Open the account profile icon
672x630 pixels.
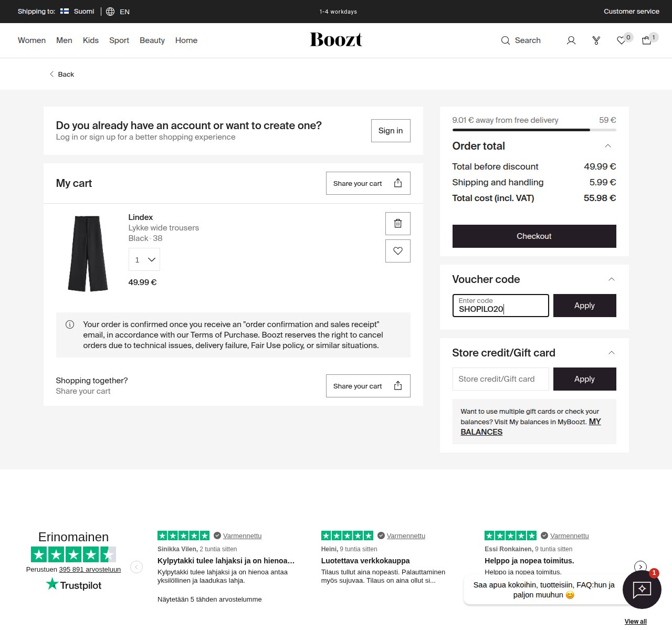pos(571,40)
